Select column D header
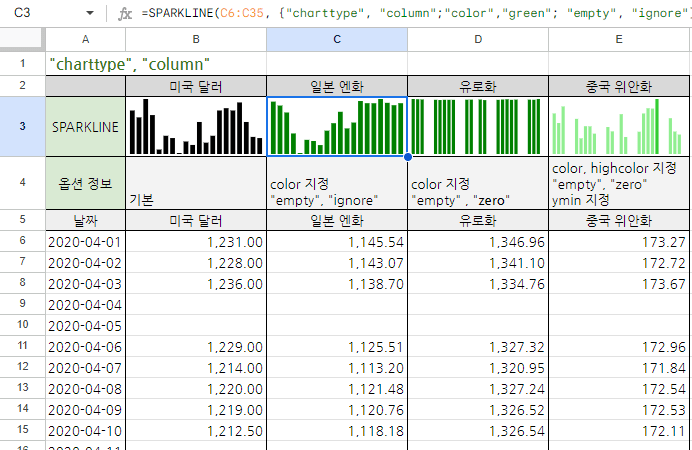 tap(477, 39)
